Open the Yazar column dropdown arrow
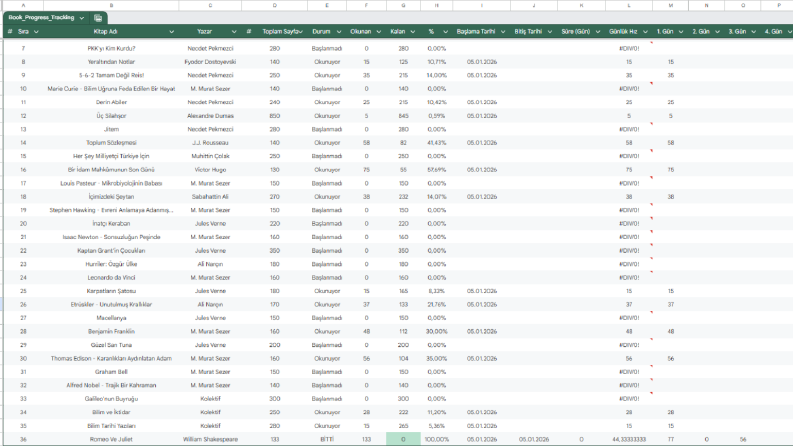 coord(234,31)
